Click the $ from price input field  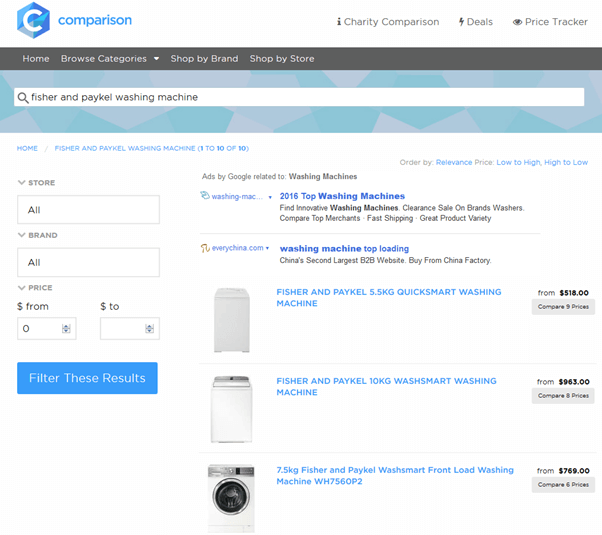[x=46, y=329]
